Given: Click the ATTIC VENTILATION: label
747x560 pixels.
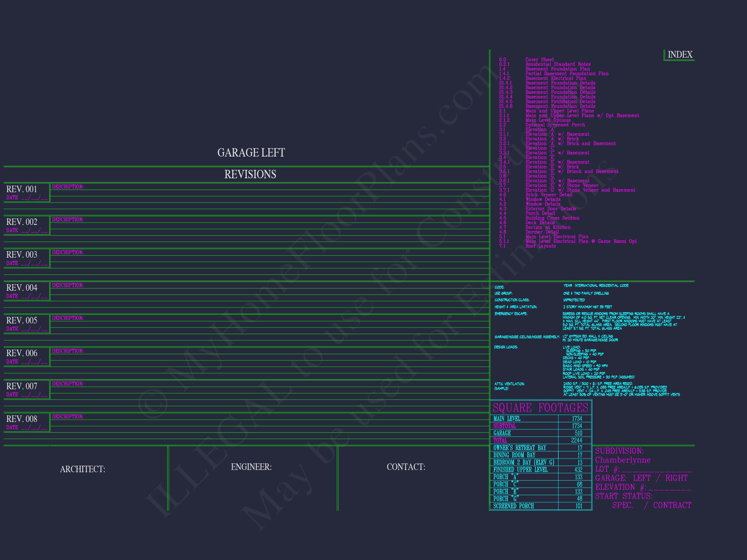Looking at the screenshot, I should pyautogui.click(x=510, y=384).
